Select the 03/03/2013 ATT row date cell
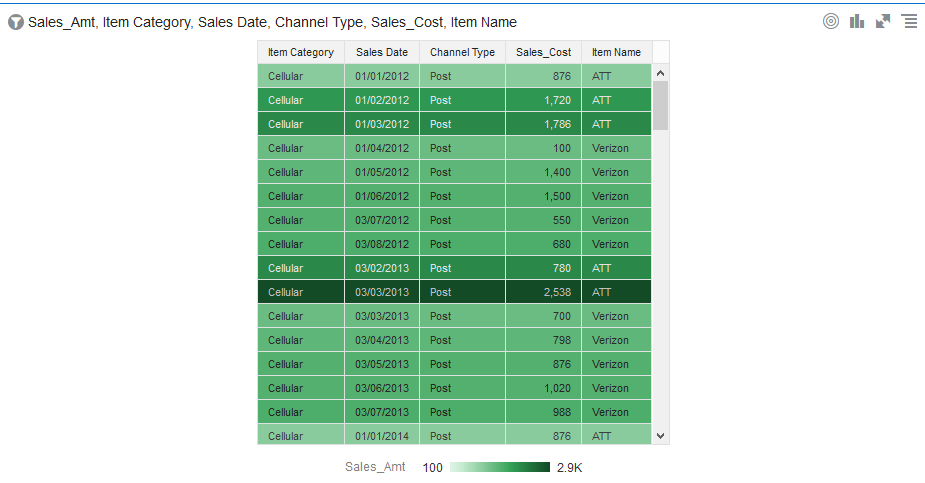 pos(382,292)
